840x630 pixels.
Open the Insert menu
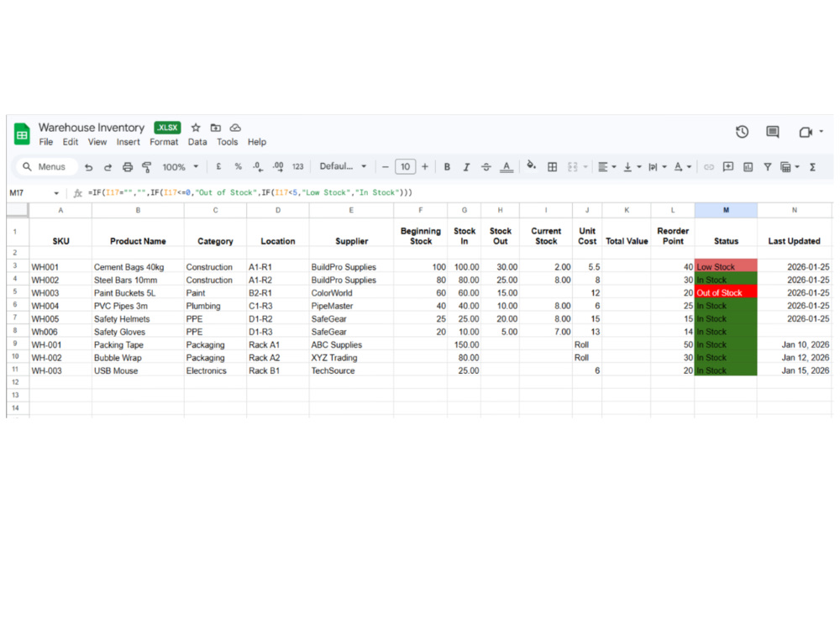128,142
